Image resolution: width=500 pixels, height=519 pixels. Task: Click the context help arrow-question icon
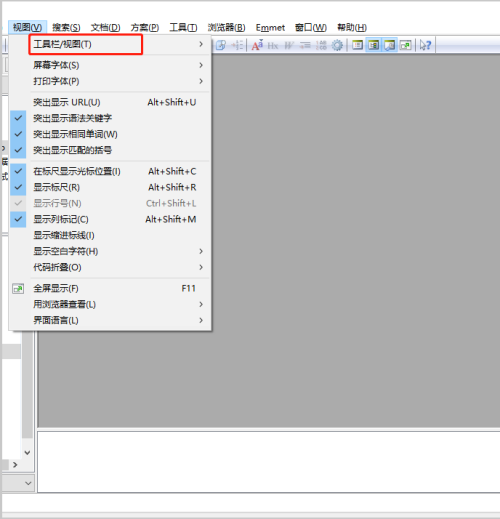pos(425,45)
